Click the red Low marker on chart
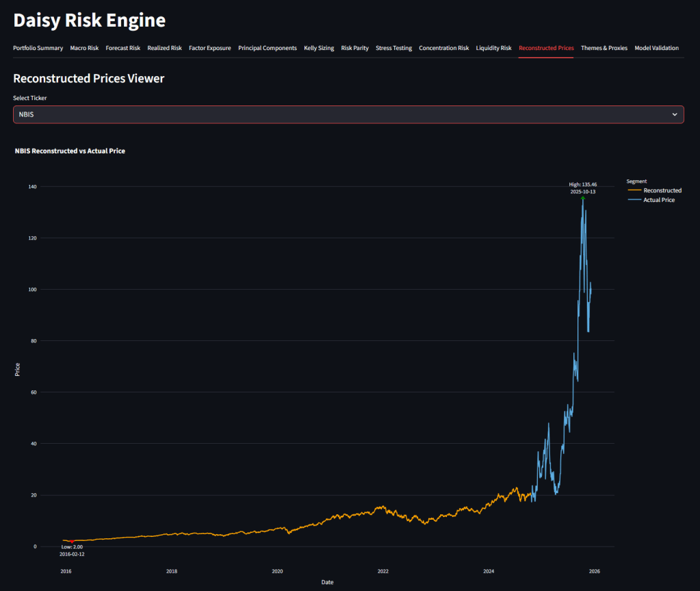This screenshot has height=591, width=700. pos(71,541)
